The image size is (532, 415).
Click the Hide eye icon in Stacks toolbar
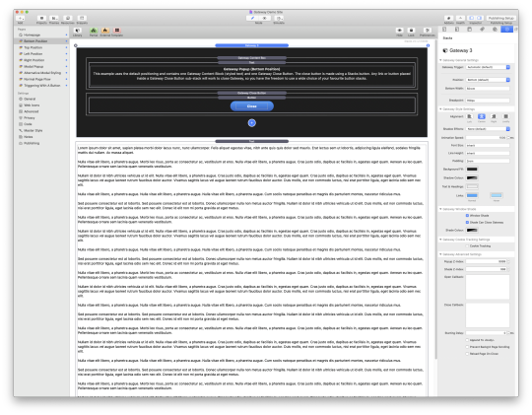pos(400,31)
